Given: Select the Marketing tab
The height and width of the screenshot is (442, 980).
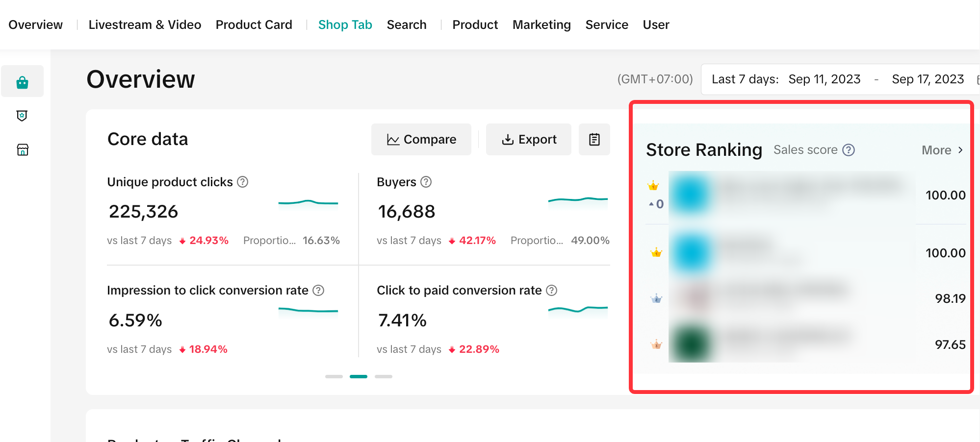Looking at the screenshot, I should coord(542,25).
